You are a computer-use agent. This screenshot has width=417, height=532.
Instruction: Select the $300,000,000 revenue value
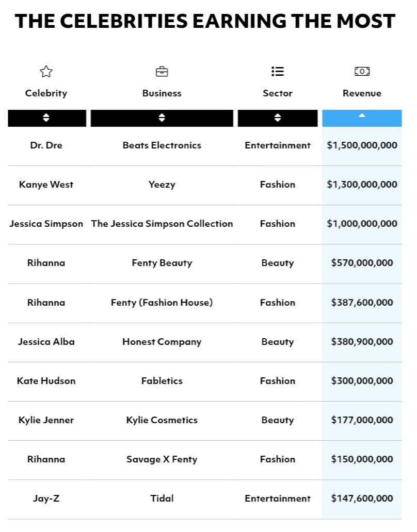pyautogui.click(x=362, y=381)
